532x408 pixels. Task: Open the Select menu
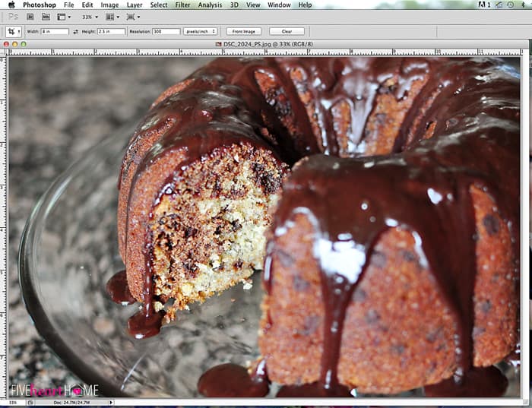pos(159,5)
